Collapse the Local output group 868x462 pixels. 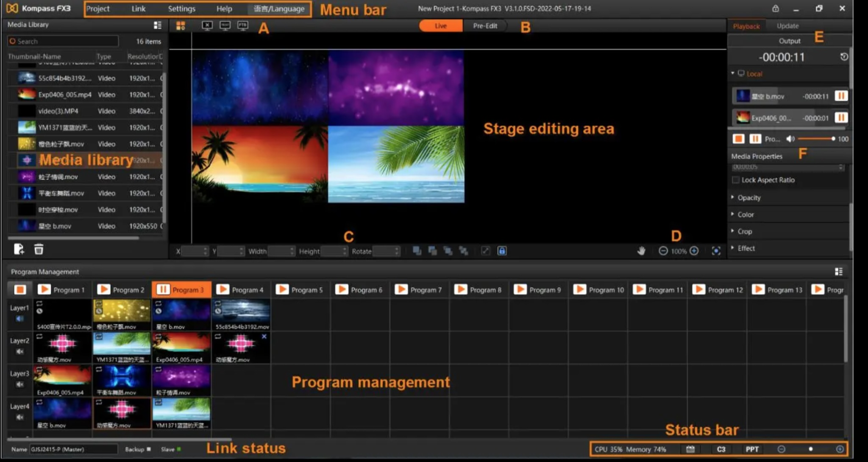coord(733,73)
